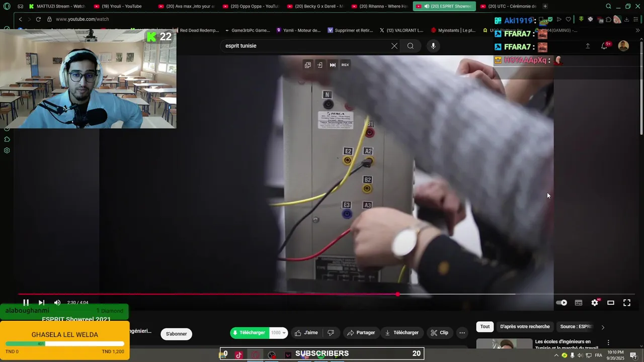Create a Clip with scissors button
Image resolution: width=644 pixels, height=362 pixels.
click(x=439, y=333)
